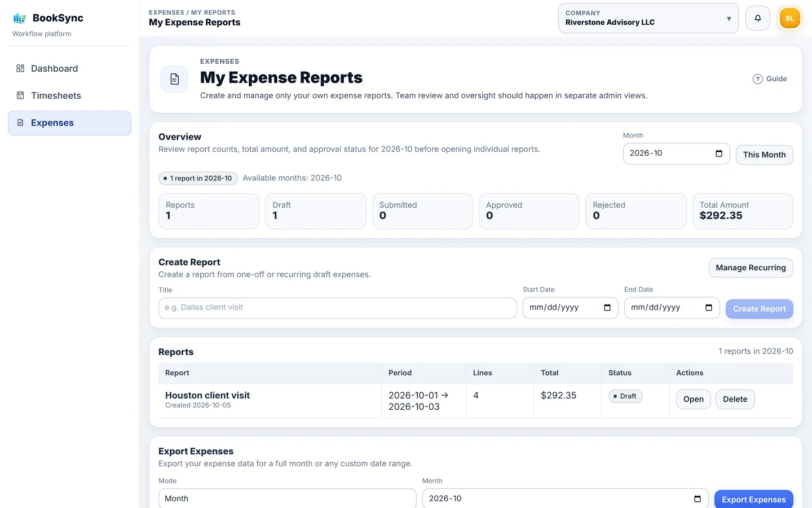Image resolution: width=812 pixels, height=508 pixels.
Task: Click the $292.35 total in the table row
Action: tap(558, 396)
